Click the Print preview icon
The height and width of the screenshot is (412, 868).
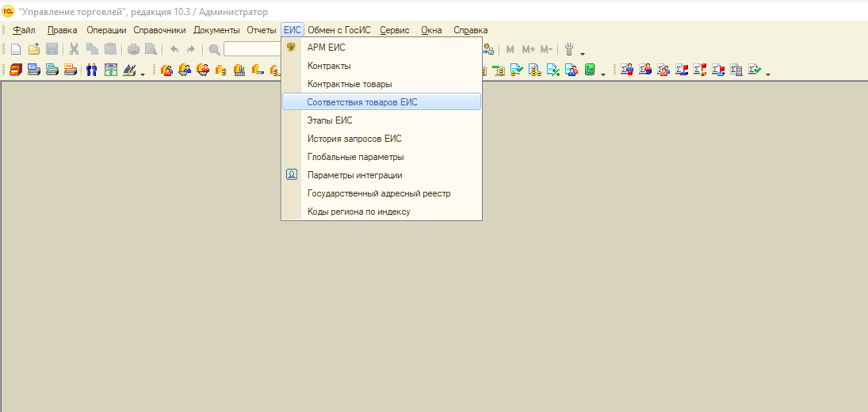coord(151,48)
